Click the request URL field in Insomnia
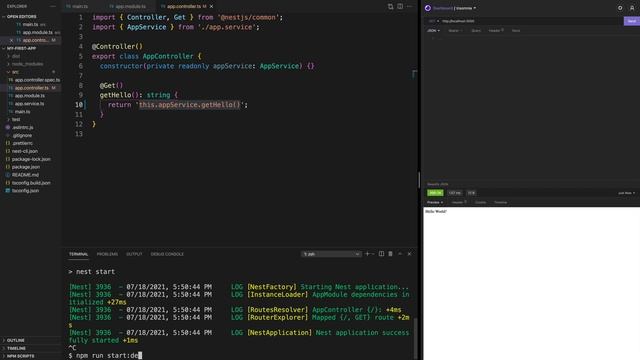The height and width of the screenshot is (360, 640). (532, 21)
